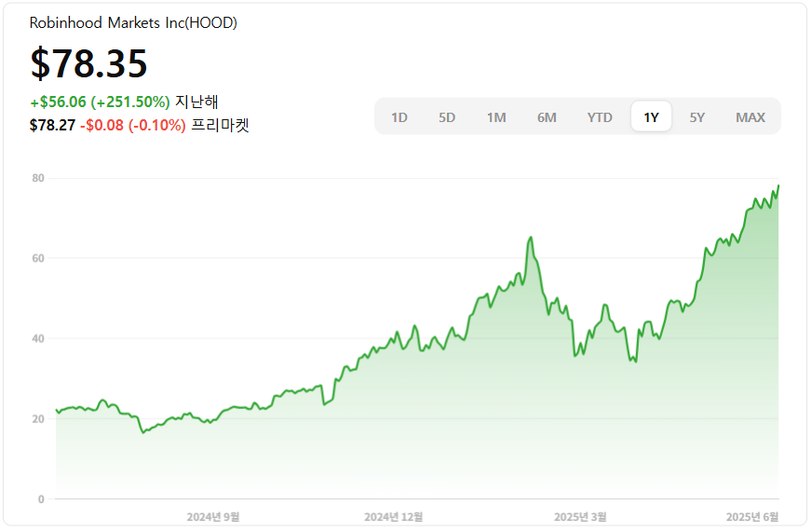The width and height of the screenshot is (812, 532).
Task: Click the Robinhood Markets Inc(HOOD) title
Action: [133, 22]
